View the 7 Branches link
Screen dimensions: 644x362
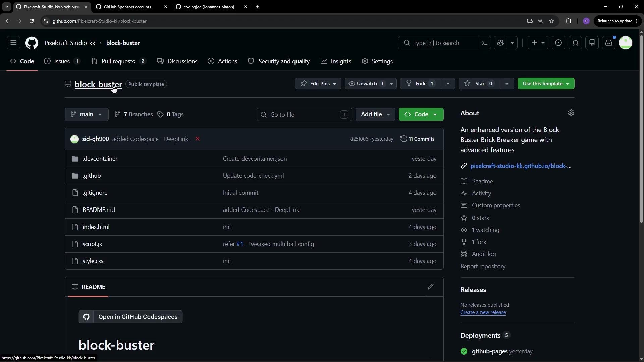(x=133, y=114)
